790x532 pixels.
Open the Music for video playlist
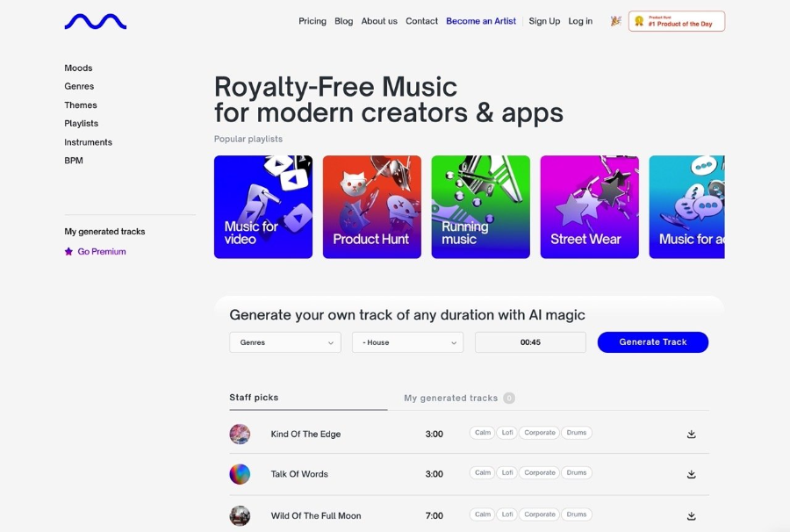[263, 207]
